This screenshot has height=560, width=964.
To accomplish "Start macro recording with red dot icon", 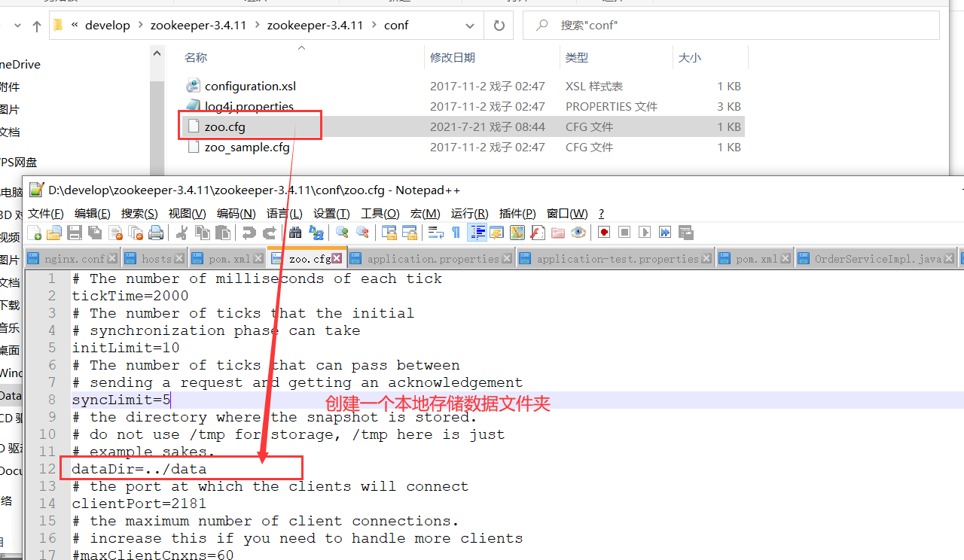I will click(604, 233).
